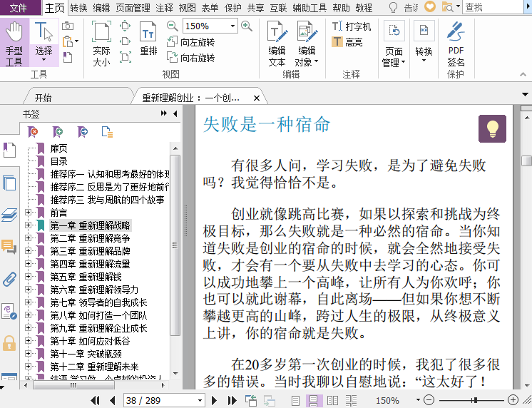Toggle the Highlight (高亮) tool
This screenshot has height=408, width=532.
(347, 42)
